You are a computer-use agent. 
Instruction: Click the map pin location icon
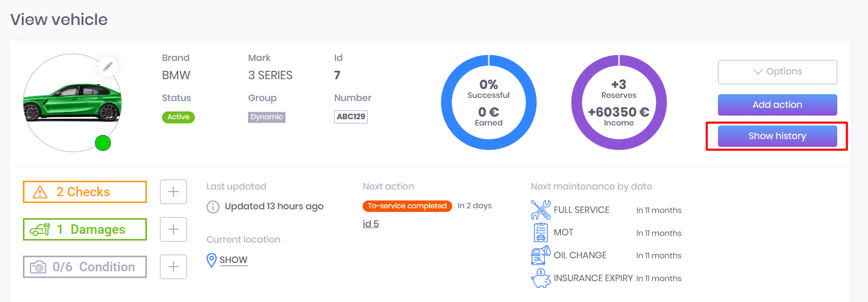point(212,260)
